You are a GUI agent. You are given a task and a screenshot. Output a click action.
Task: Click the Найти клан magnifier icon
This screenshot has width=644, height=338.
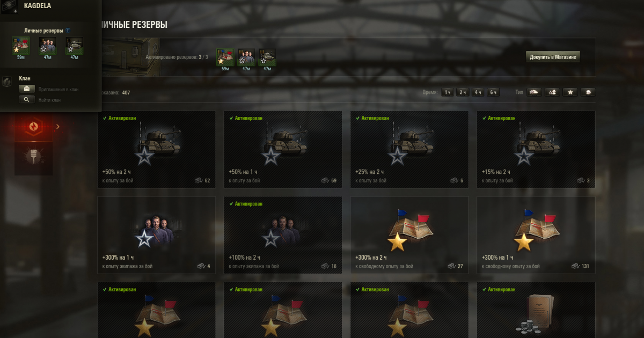point(27,99)
